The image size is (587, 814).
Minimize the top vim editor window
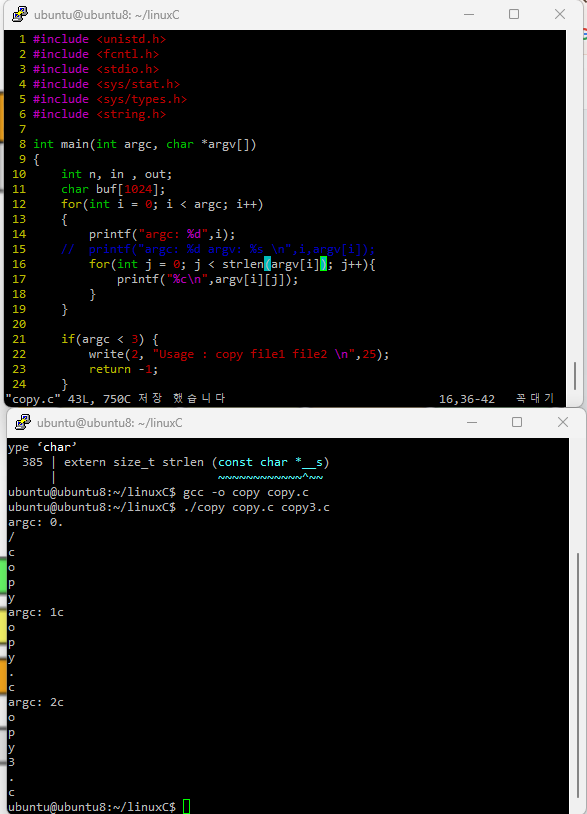click(469, 14)
